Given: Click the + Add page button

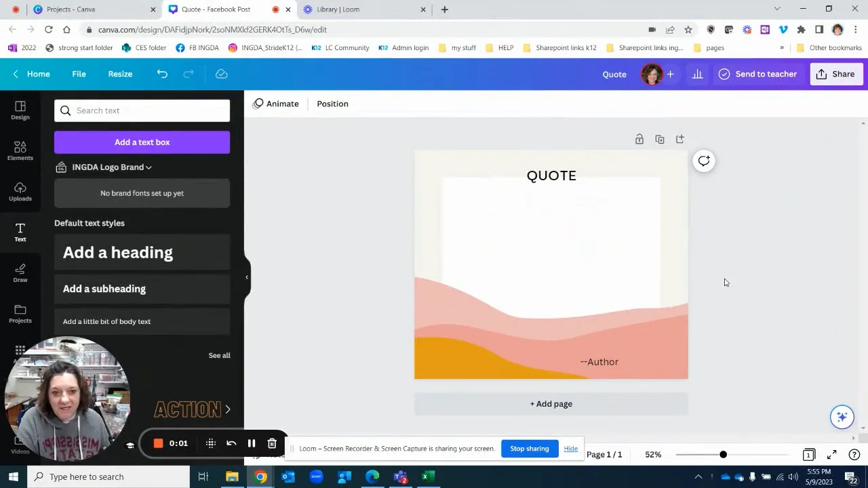Looking at the screenshot, I should 551,404.
